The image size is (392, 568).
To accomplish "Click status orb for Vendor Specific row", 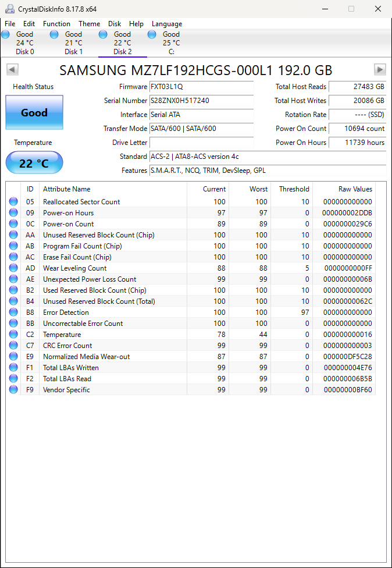I will 13,390.
